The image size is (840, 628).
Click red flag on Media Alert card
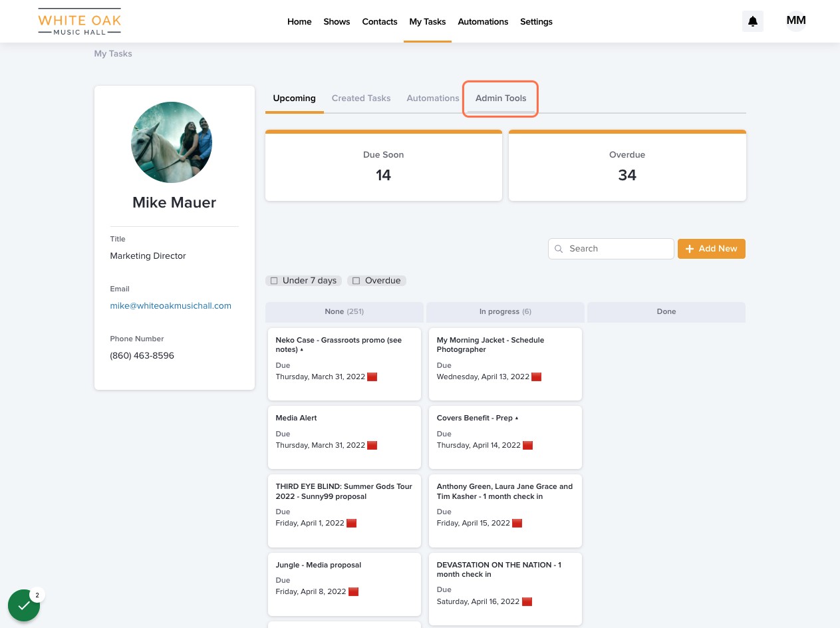(x=372, y=445)
